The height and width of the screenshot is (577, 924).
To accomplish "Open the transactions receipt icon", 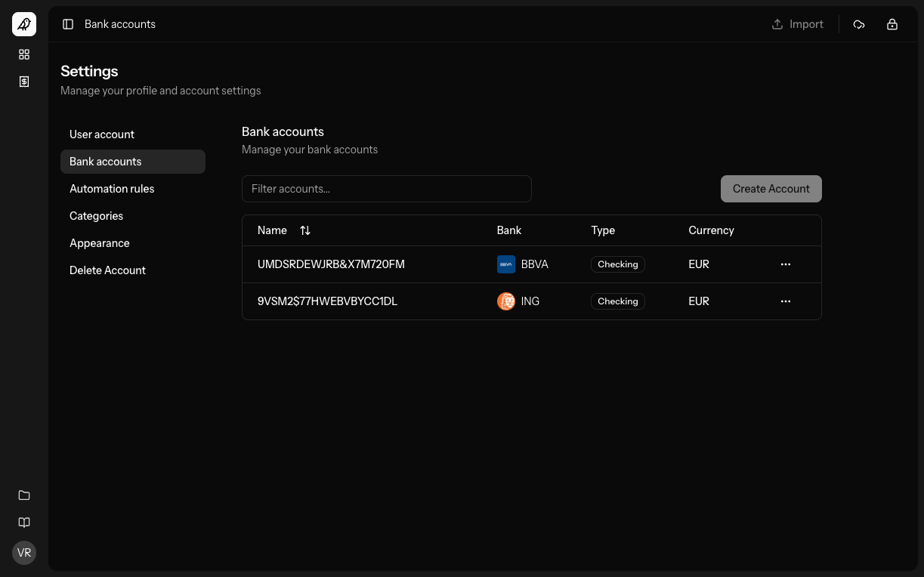I will (x=24, y=82).
